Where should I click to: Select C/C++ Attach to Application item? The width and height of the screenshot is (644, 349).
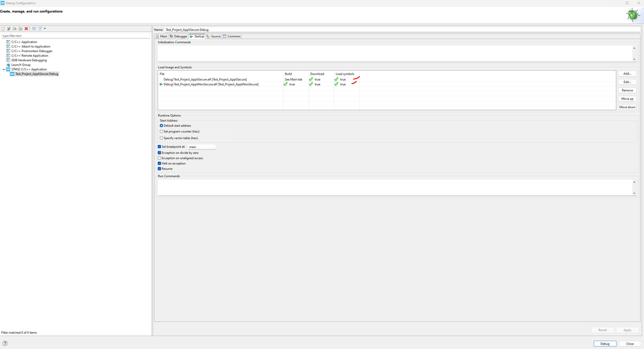(31, 46)
